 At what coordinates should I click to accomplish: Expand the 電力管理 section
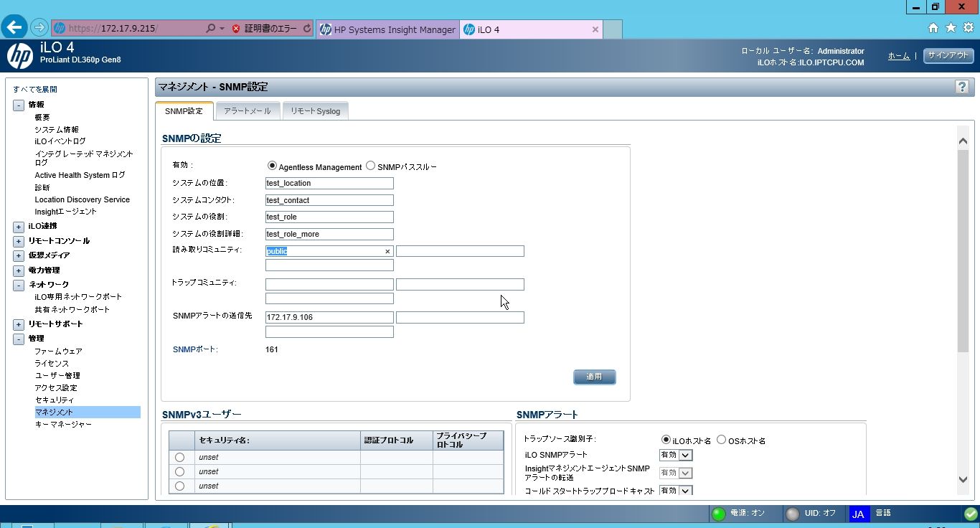tap(19, 270)
